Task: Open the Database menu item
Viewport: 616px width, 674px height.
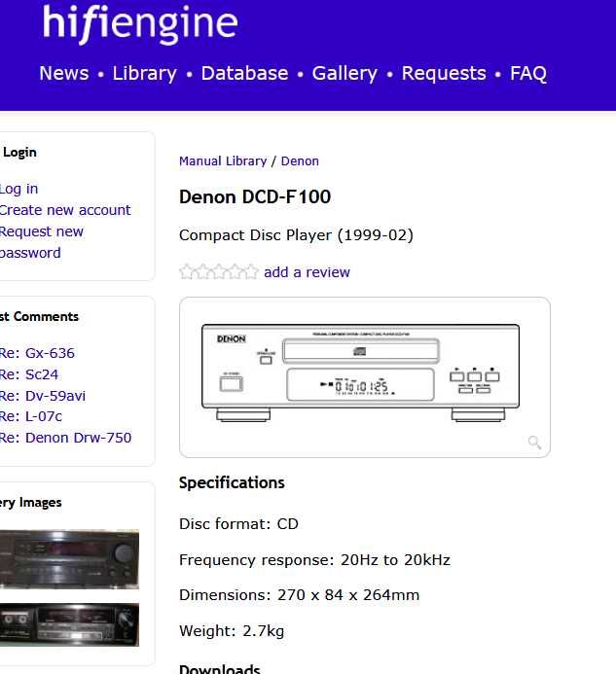Action: click(245, 73)
